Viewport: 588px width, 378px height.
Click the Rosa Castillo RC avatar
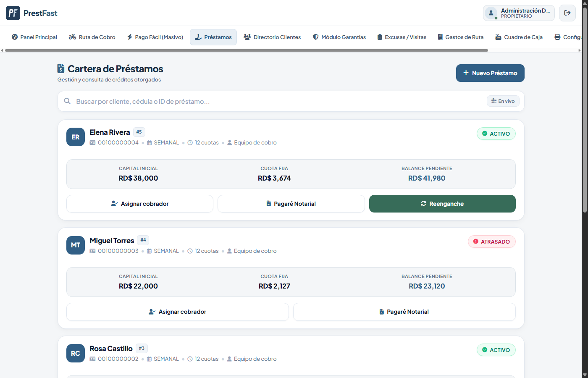76,353
